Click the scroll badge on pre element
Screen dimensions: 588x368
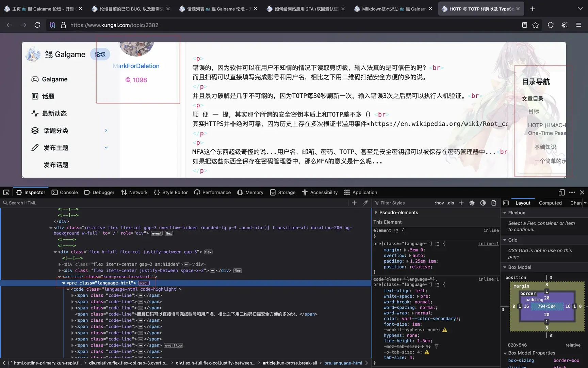click(144, 283)
